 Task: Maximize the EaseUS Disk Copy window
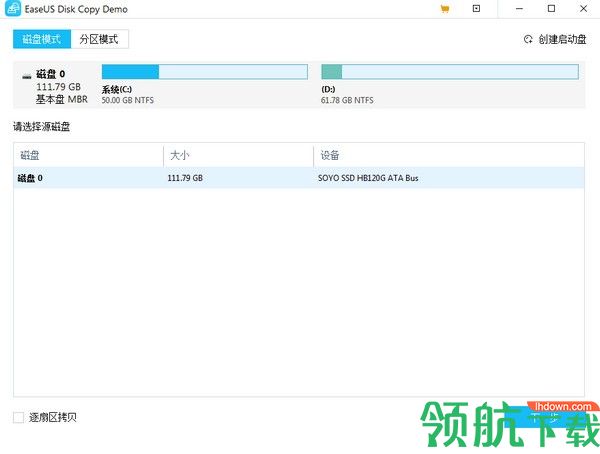pos(551,8)
